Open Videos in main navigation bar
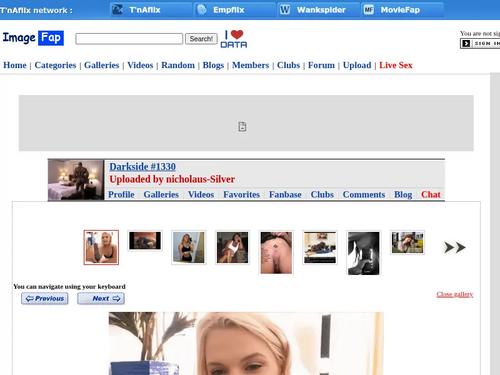The height and width of the screenshot is (375, 500). (140, 65)
